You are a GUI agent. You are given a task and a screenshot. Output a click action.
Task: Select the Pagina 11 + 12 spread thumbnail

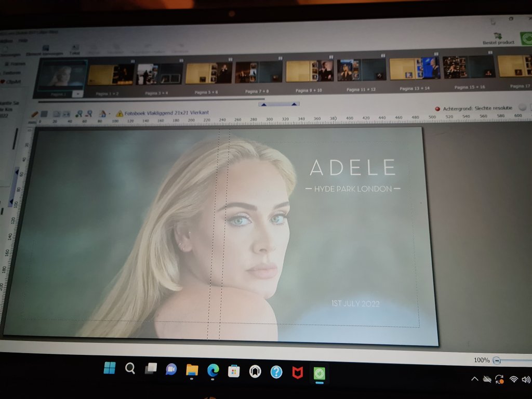tap(362, 70)
